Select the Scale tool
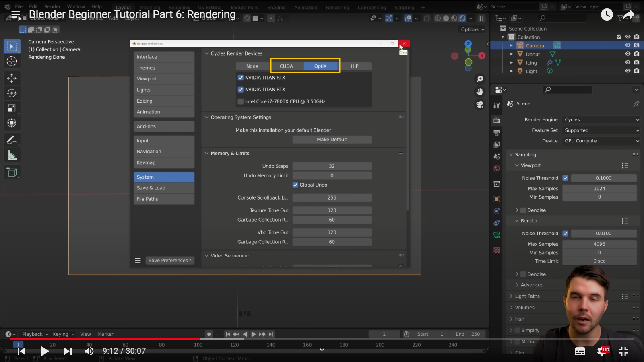Image resolution: width=644 pixels, height=362 pixels. (x=12, y=108)
